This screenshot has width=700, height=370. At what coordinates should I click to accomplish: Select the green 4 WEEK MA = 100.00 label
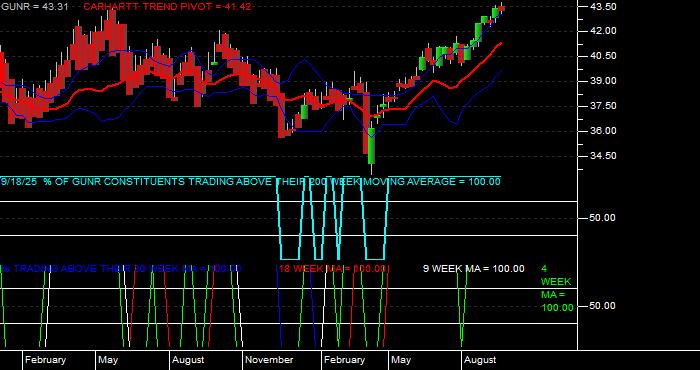(557, 288)
